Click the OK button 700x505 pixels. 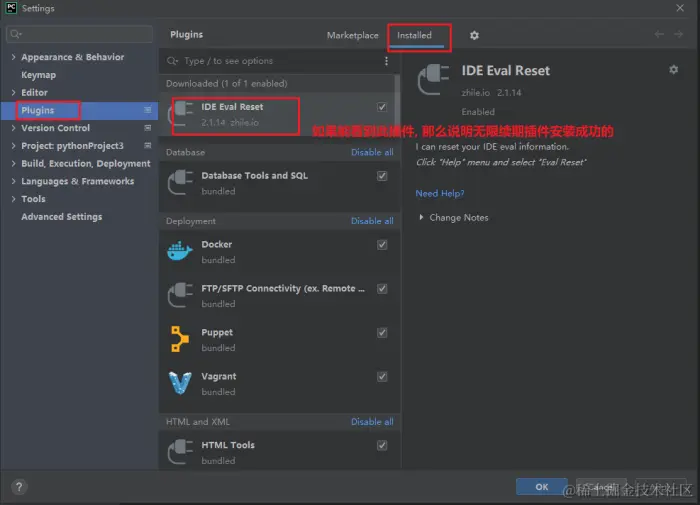click(542, 487)
